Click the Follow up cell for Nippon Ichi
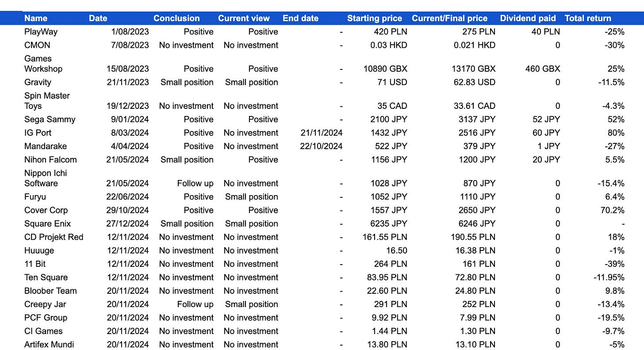Screen dimensions: 644x350 coord(195,184)
